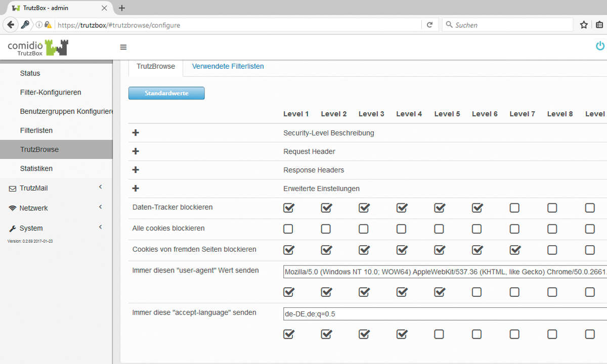Viewport: 607px width, 364px height.
Task: Click the browser back arrow button
Action: point(11,25)
